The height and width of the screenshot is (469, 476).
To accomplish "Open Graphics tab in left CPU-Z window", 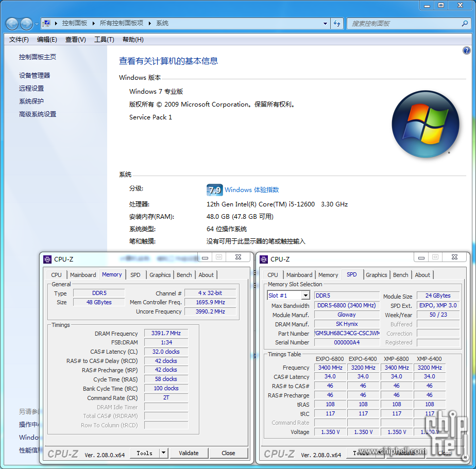I will click(x=160, y=275).
